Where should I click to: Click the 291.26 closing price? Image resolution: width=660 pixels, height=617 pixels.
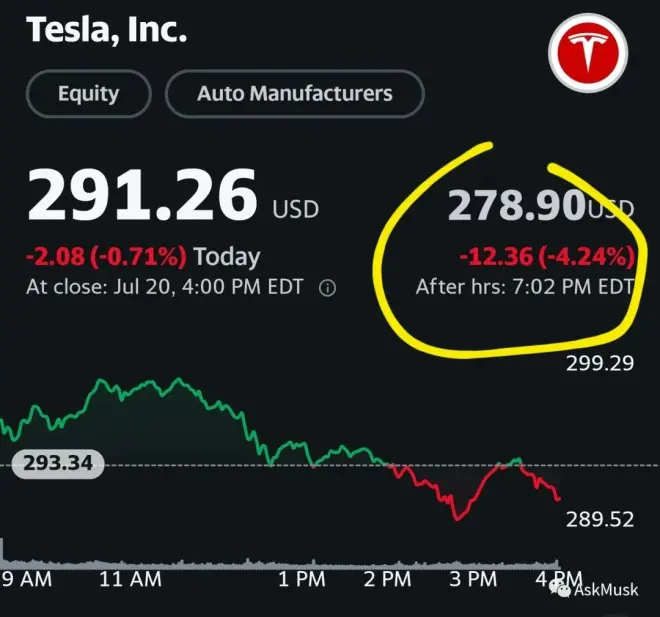pos(142,196)
